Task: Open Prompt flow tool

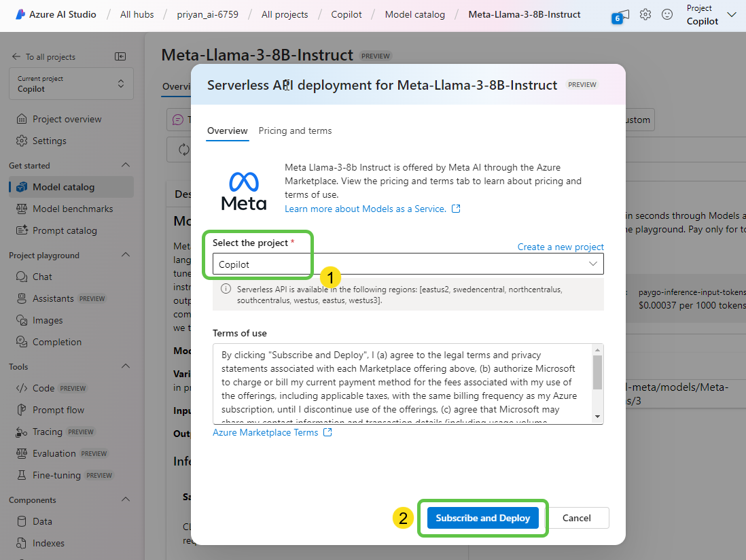Action: [x=58, y=410]
